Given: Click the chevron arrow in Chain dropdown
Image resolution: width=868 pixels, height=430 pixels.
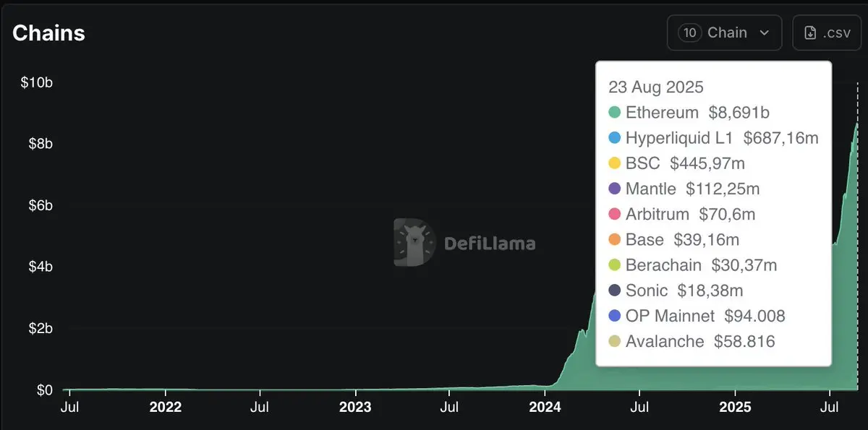Looking at the screenshot, I should pyautogui.click(x=765, y=33).
